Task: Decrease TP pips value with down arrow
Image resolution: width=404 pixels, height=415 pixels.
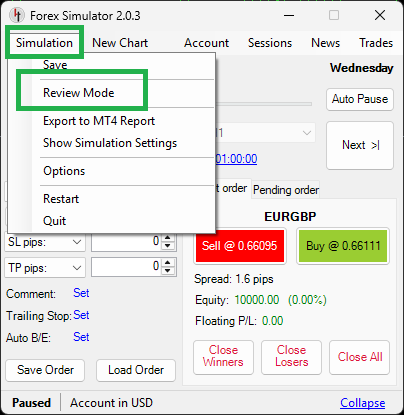Action: pos(168,270)
